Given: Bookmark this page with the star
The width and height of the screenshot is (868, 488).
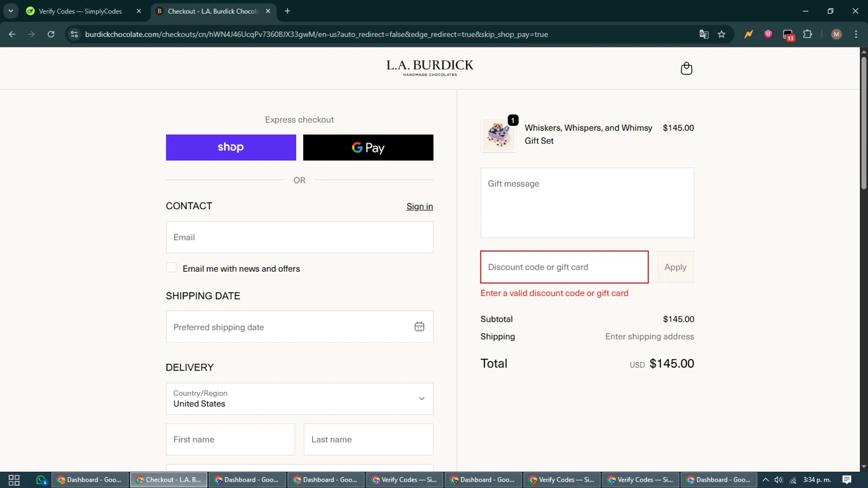Looking at the screenshot, I should [722, 34].
